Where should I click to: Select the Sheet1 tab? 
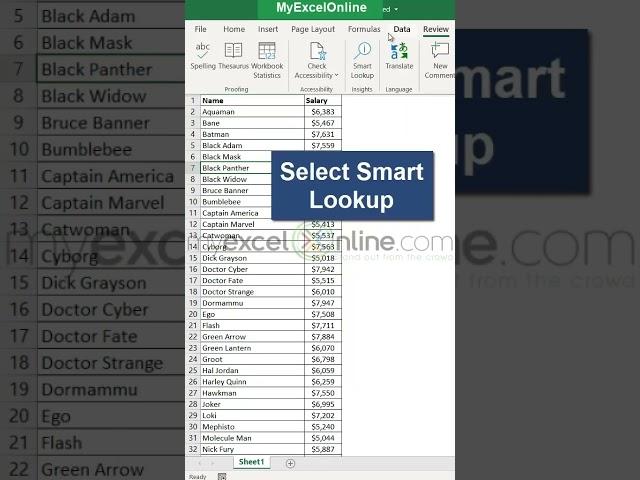pyautogui.click(x=251, y=462)
